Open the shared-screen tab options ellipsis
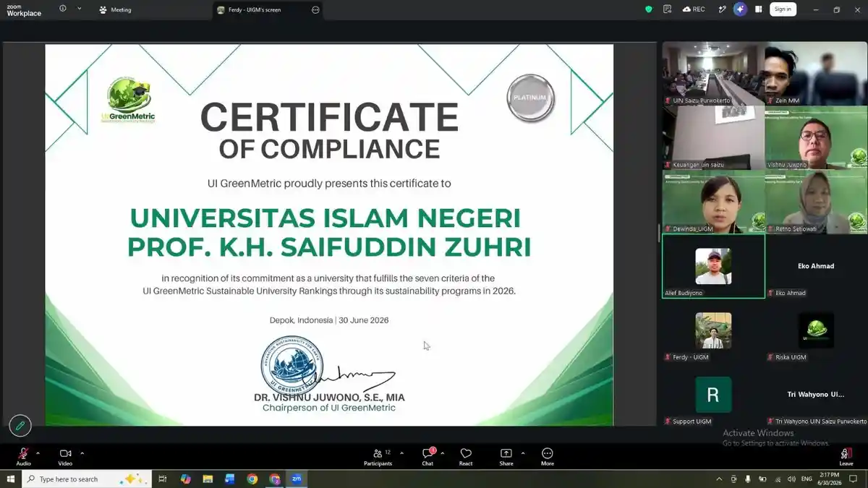Viewport: 868px width, 488px height. (x=315, y=9)
